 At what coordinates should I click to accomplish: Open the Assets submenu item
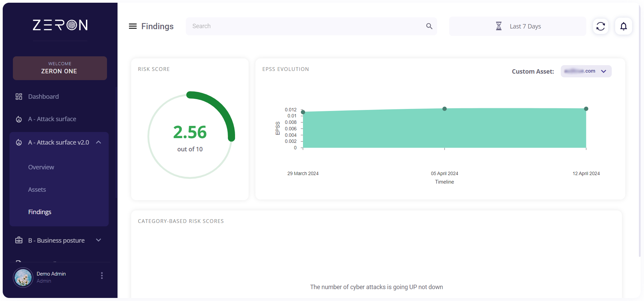point(37,190)
